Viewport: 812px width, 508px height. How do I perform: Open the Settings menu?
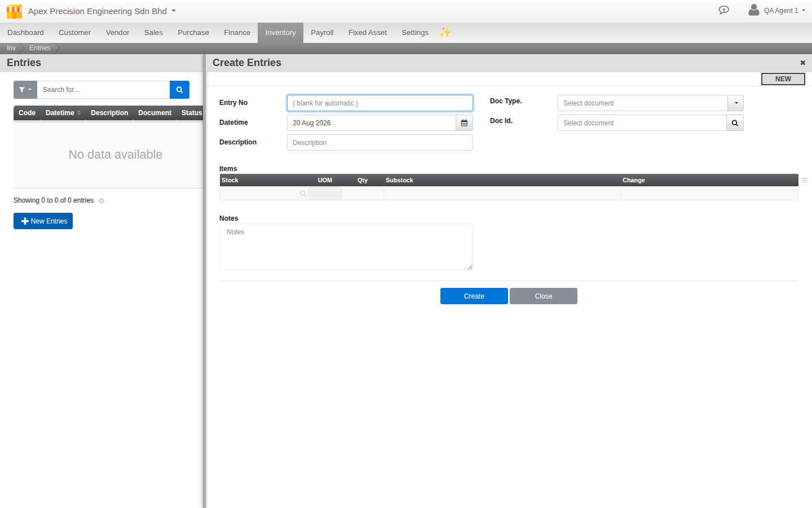[x=415, y=33]
